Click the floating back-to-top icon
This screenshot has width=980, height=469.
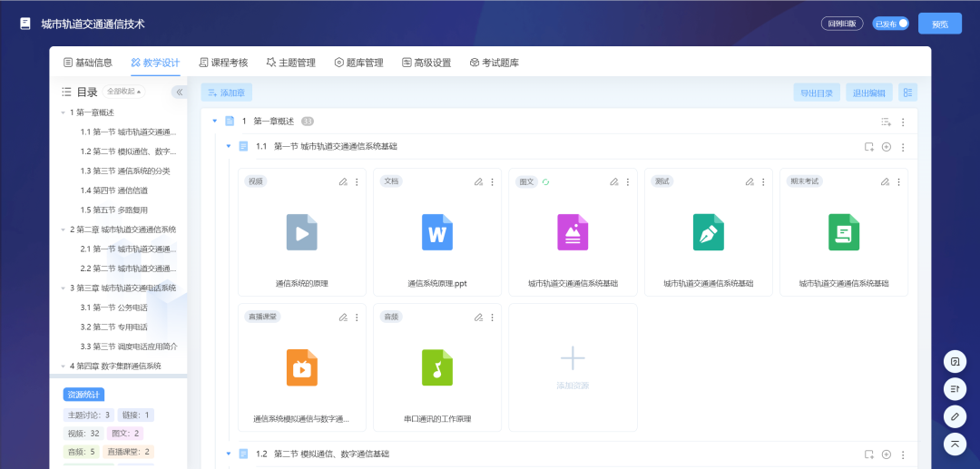tap(955, 444)
